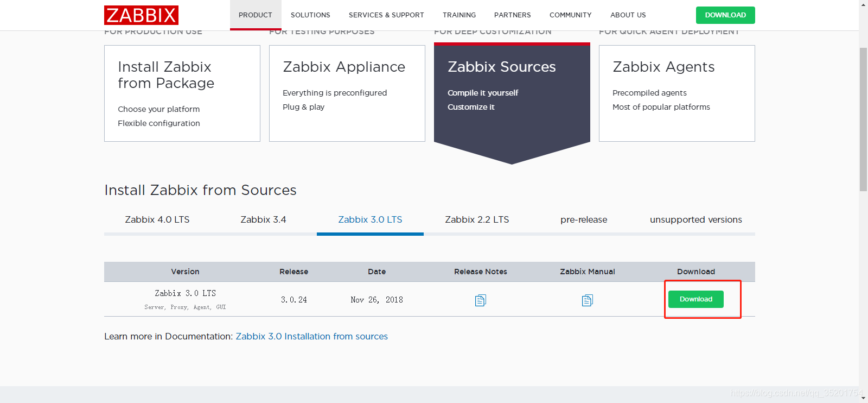Open the PARTNERS menu
Image resolution: width=868 pixels, height=403 pixels.
pos(513,15)
